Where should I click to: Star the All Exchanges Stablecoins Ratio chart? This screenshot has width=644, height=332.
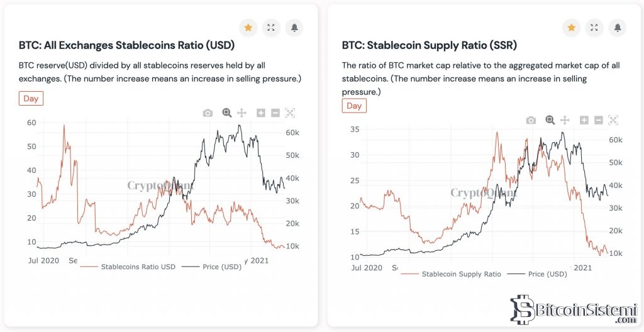pyautogui.click(x=248, y=28)
